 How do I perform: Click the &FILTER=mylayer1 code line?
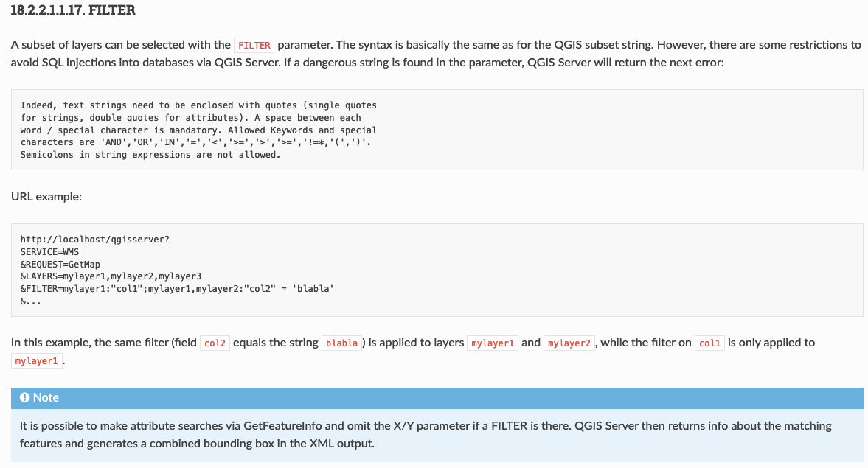coord(177,289)
